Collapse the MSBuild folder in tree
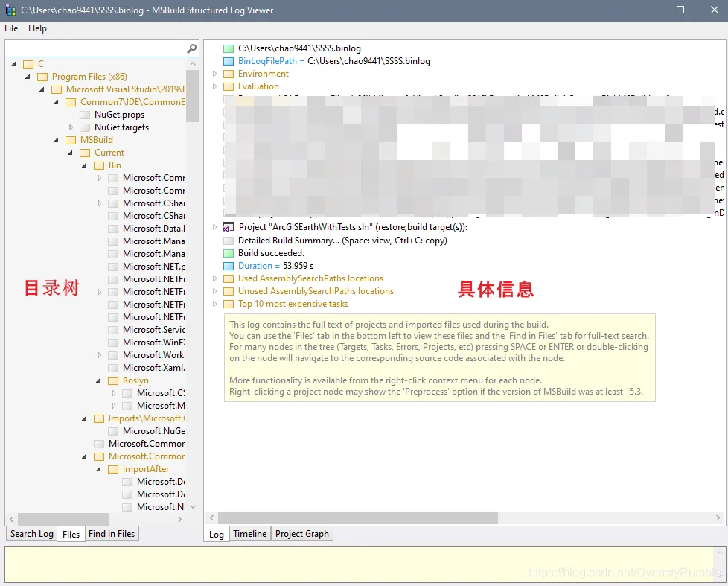Viewport: 728px width, 586px height. pyautogui.click(x=56, y=140)
